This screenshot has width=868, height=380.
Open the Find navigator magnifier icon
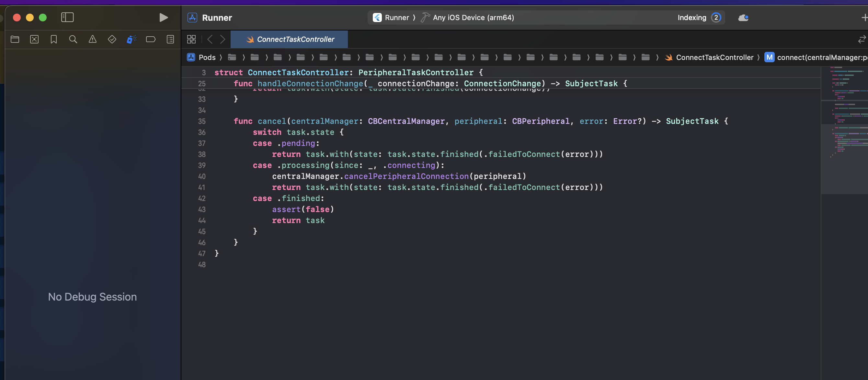[73, 40]
